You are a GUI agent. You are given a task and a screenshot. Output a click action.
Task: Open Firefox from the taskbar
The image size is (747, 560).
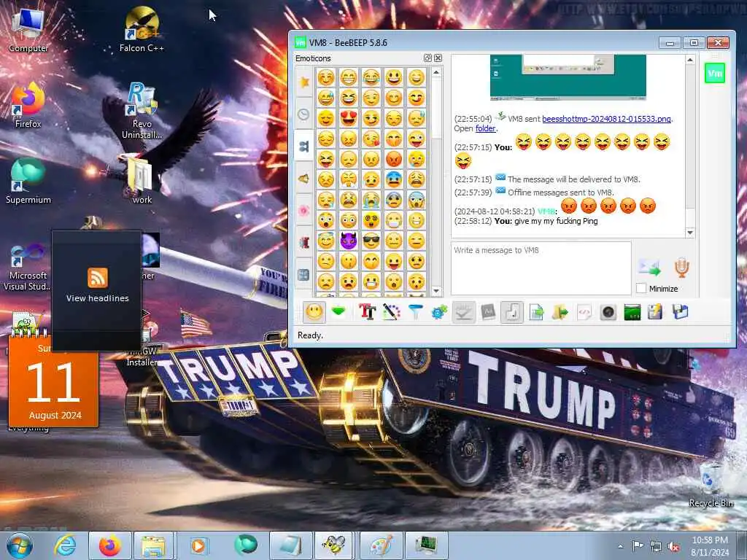coord(110,545)
